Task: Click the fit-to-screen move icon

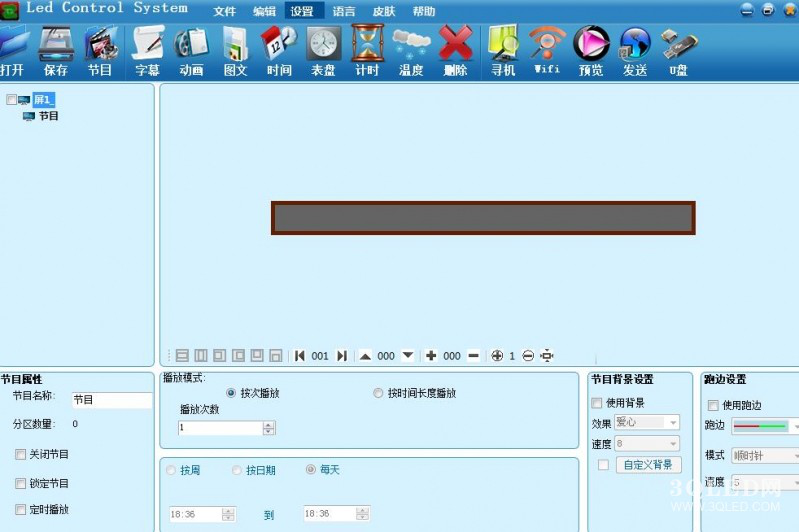Action: click(547, 356)
